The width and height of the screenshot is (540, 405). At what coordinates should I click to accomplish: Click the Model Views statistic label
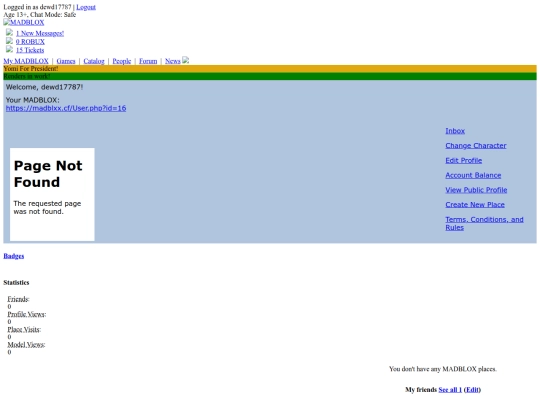click(x=26, y=344)
